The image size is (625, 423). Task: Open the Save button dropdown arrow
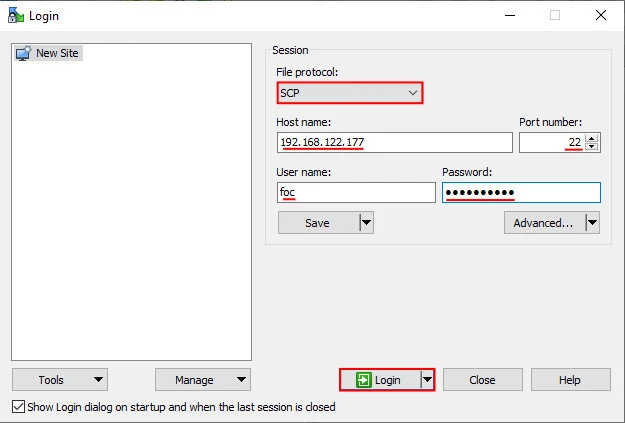pyautogui.click(x=366, y=223)
